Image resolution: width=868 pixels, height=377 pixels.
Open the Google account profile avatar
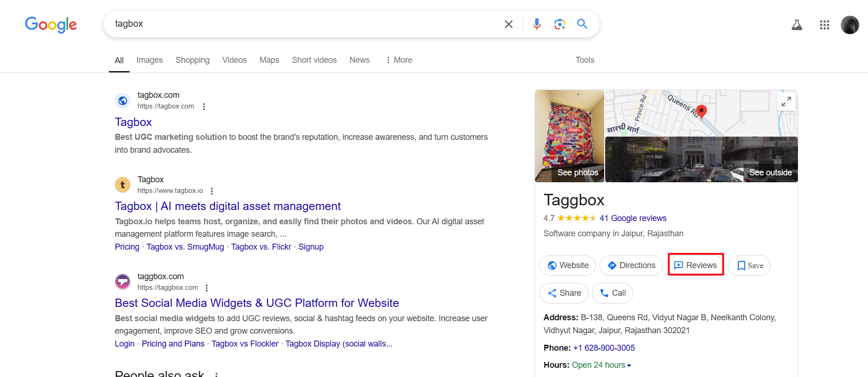(x=850, y=25)
